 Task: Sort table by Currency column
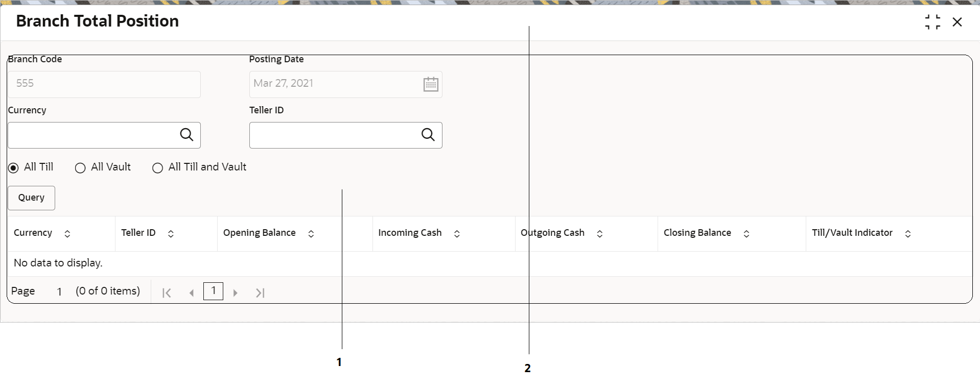tap(67, 234)
